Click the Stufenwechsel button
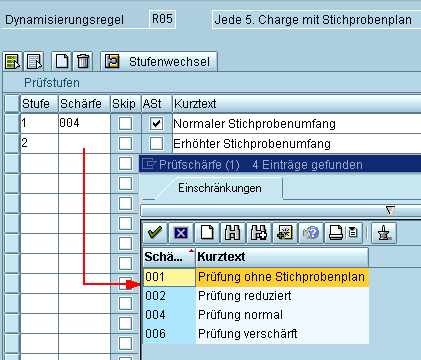The image size is (421, 360). pos(159,61)
